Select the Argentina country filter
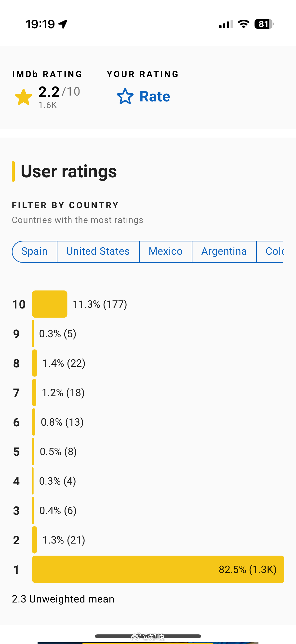Image resolution: width=296 pixels, height=644 pixels. (x=224, y=252)
